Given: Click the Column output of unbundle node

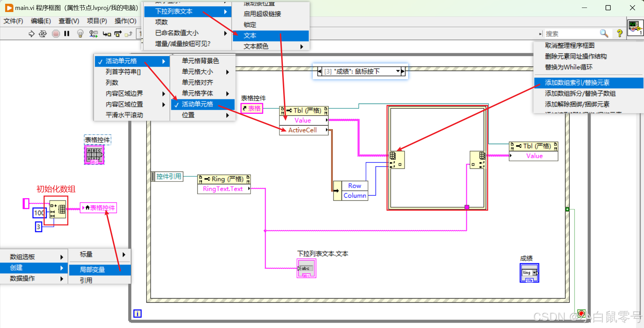Looking at the screenshot, I should coord(355,196).
